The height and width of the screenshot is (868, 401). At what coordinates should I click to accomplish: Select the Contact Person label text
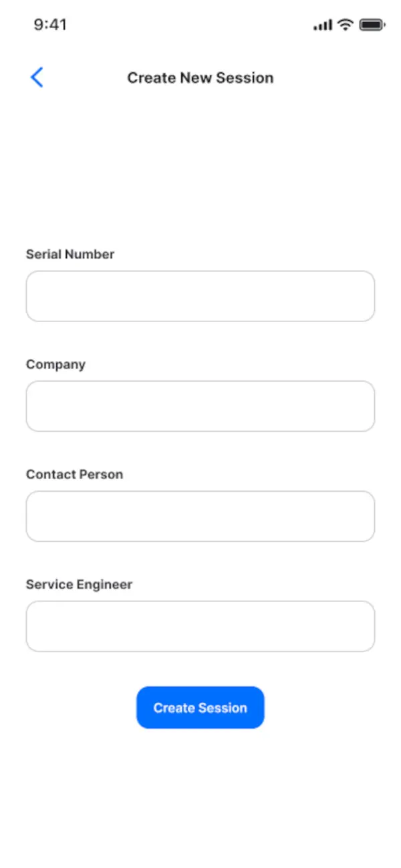pos(74,474)
